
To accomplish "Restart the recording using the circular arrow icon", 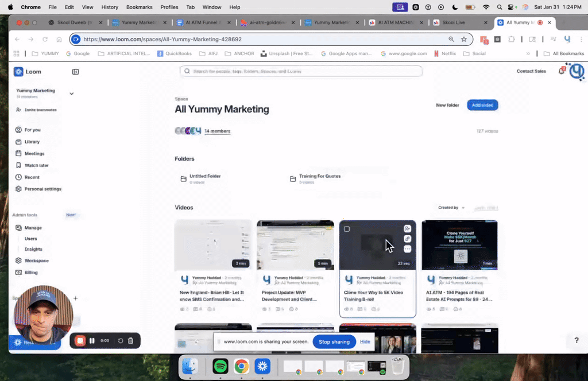I will 120,340.
